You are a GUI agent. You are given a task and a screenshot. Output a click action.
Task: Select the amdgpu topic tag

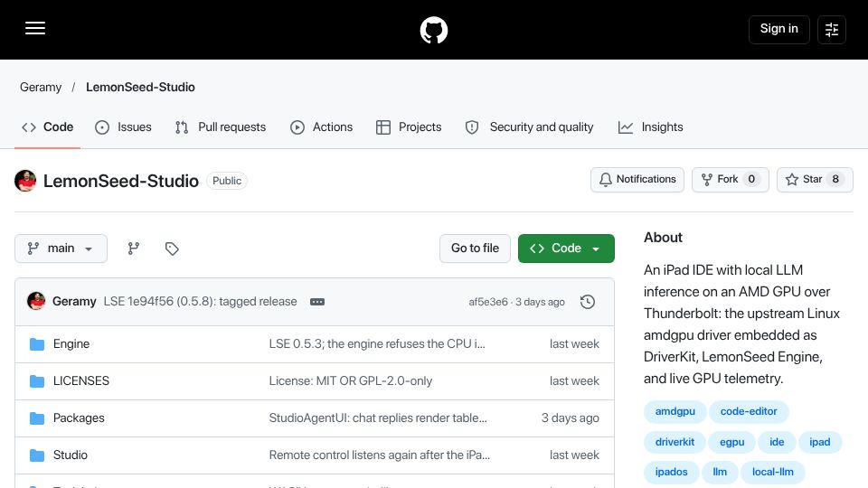(675, 412)
